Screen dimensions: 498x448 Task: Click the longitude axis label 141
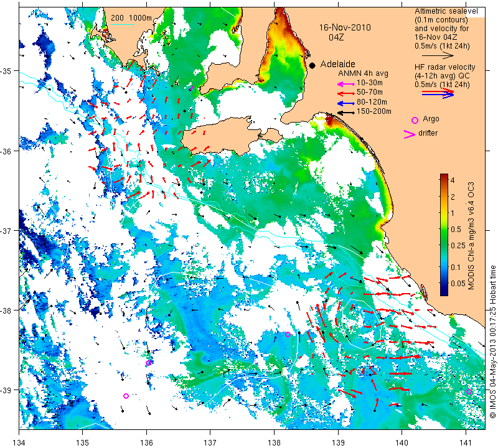pos(466,442)
